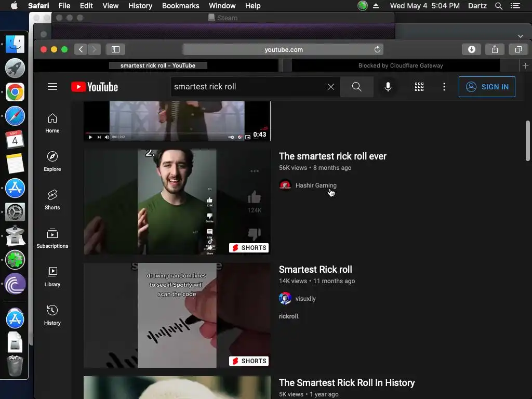Image resolution: width=532 pixels, height=399 pixels.
Task: Open the History menu
Action: [140, 6]
